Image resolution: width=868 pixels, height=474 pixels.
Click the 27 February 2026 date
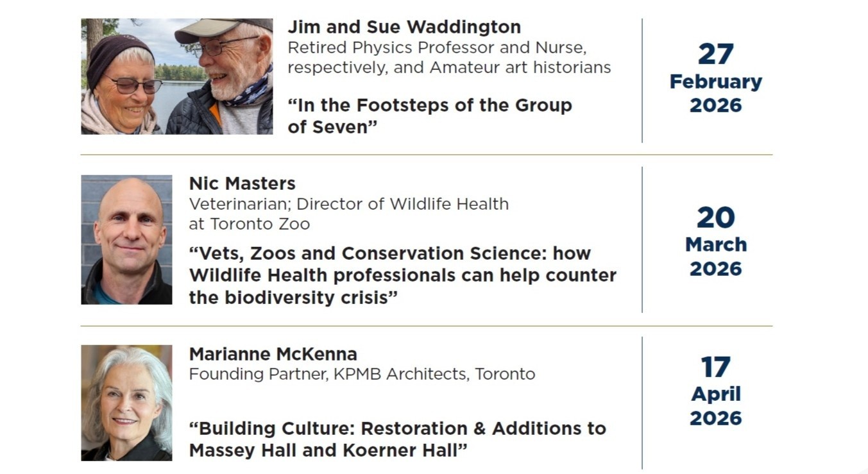[715, 79]
